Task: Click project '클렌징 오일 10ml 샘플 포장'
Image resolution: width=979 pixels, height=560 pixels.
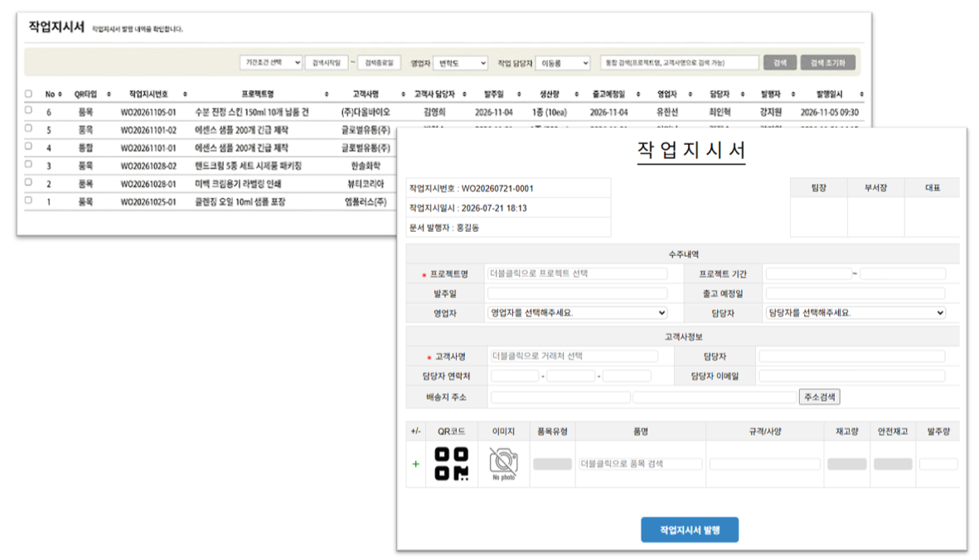Action: [240, 202]
